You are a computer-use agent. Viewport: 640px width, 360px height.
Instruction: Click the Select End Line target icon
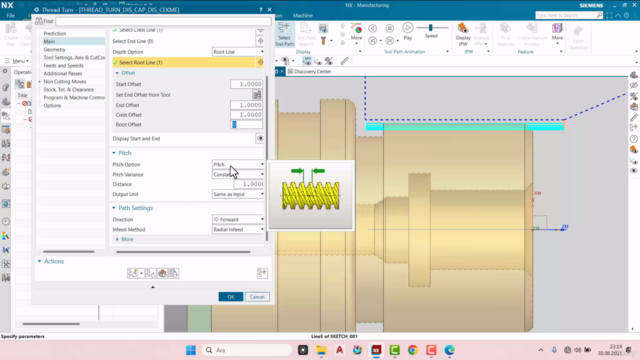point(260,41)
